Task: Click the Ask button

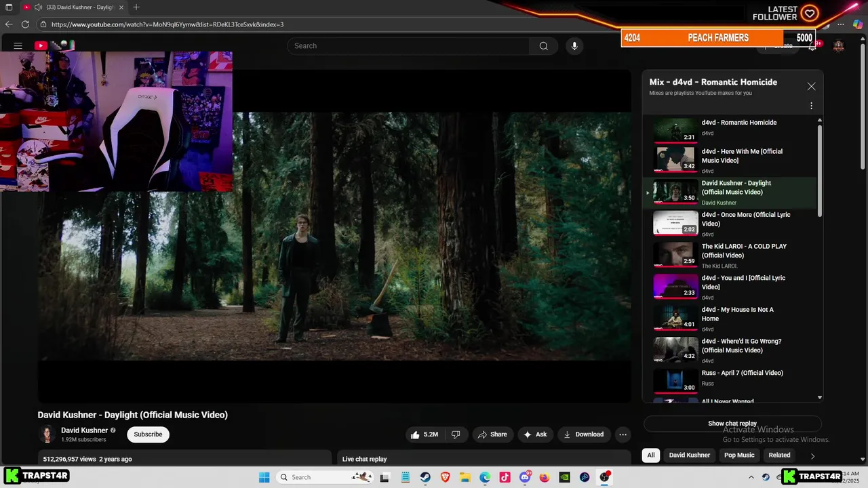Action: 535,434
